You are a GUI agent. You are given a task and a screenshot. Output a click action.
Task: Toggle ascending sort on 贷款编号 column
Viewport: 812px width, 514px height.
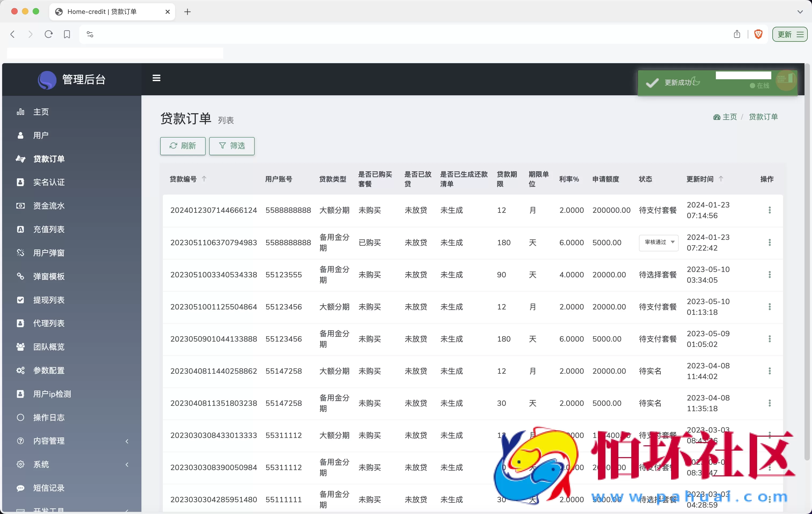(204, 179)
